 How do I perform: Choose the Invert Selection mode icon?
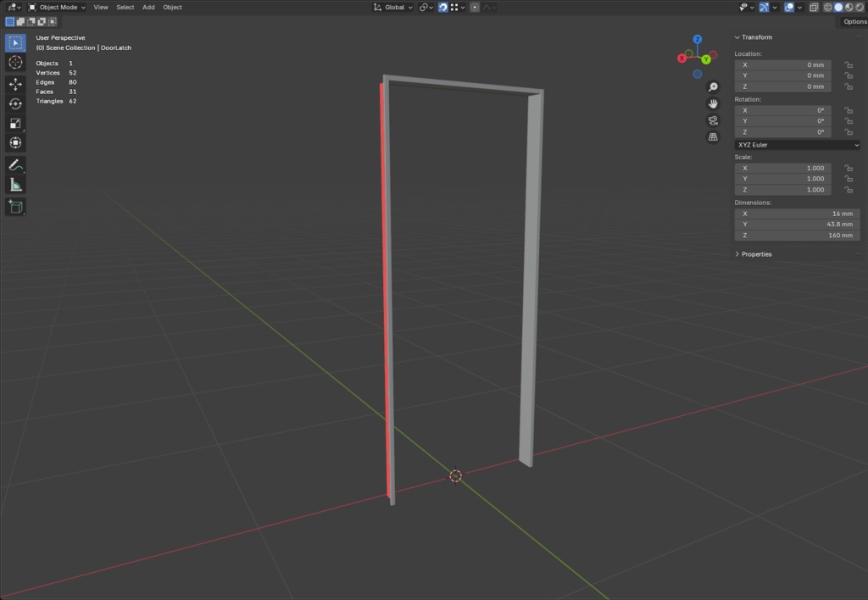click(42, 21)
